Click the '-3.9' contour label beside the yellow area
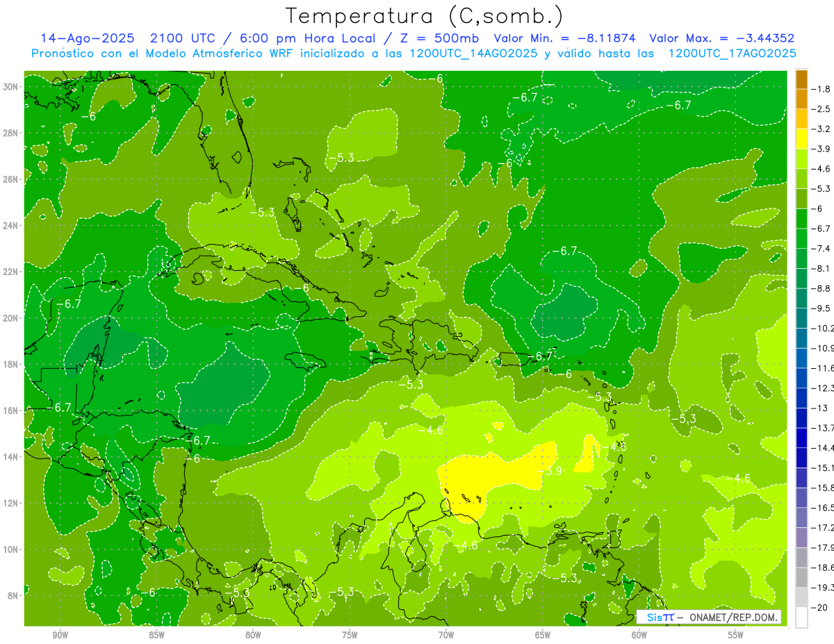Screen dimensions: 834x644 click(551, 471)
